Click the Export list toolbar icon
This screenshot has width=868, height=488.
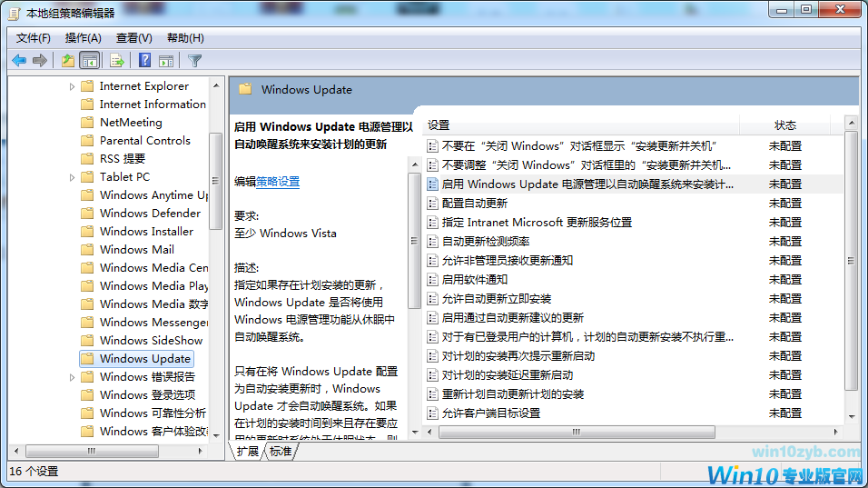(116, 61)
